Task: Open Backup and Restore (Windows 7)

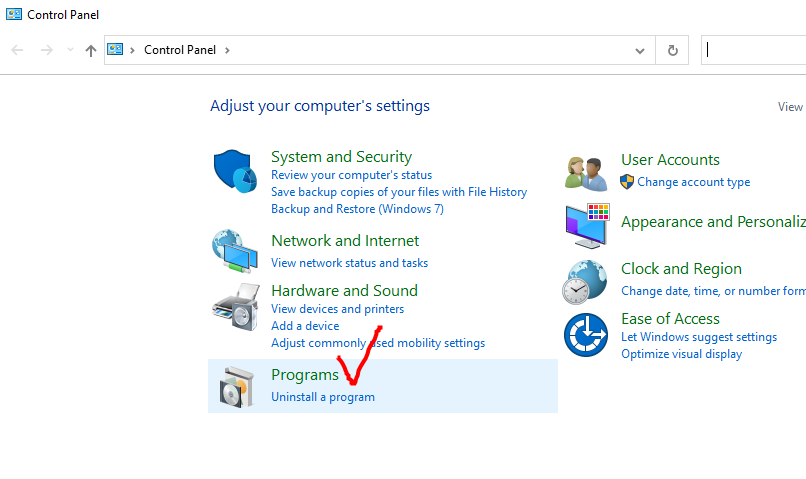Action: click(357, 209)
